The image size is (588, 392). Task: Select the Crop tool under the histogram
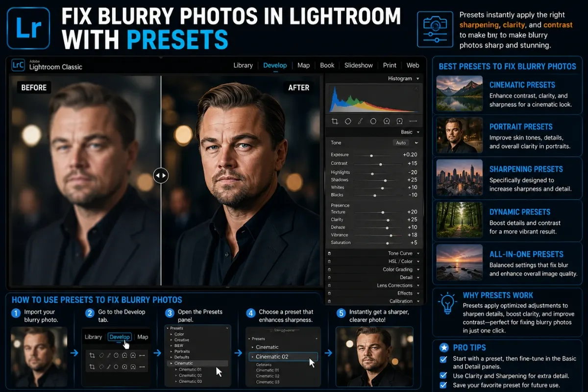point(335,121)
